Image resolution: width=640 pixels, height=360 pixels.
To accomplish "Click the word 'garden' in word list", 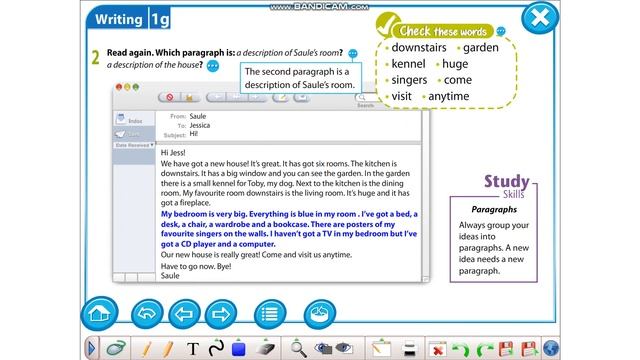I will [x=480, y=47].
